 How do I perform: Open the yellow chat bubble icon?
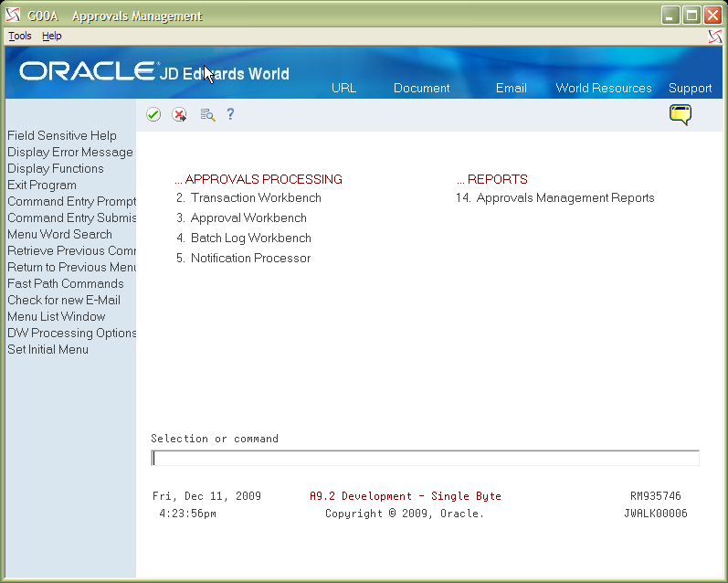pyautogui.click(x=681, y=115)
